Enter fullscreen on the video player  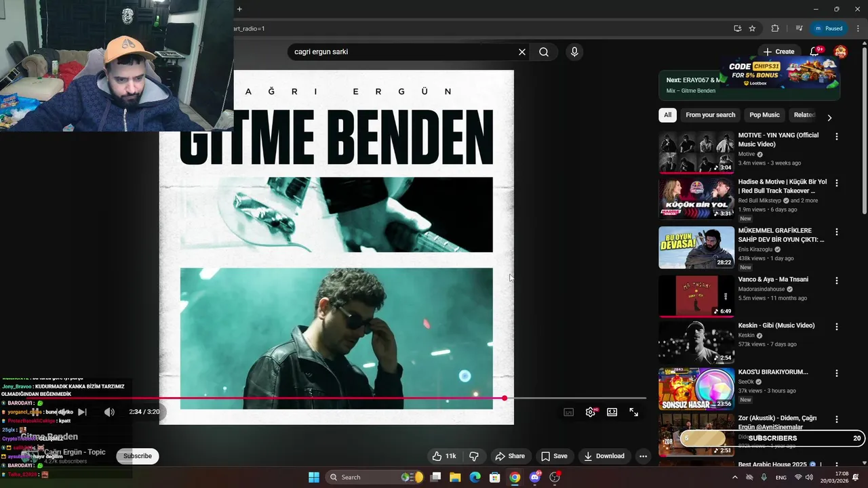pos(634,412)
